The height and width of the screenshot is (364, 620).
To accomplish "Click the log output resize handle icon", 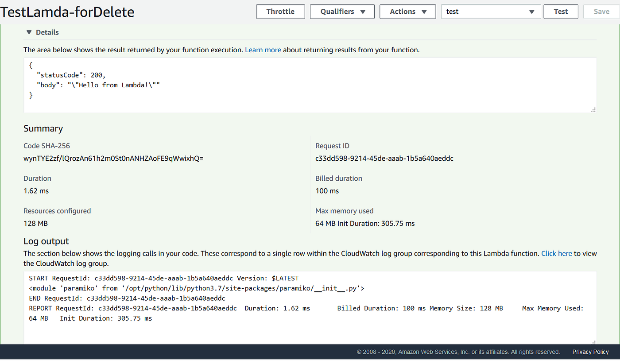I will point(593,342).
